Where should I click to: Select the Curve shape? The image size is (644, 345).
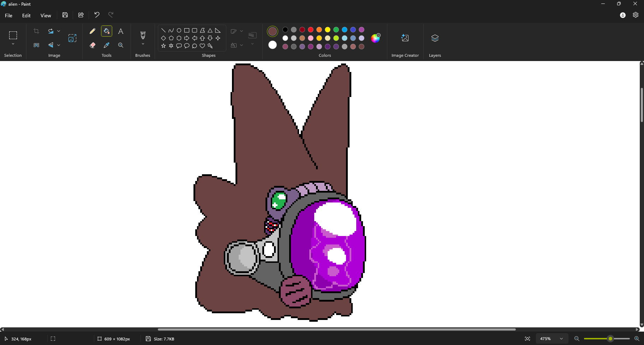coord(171,30)
